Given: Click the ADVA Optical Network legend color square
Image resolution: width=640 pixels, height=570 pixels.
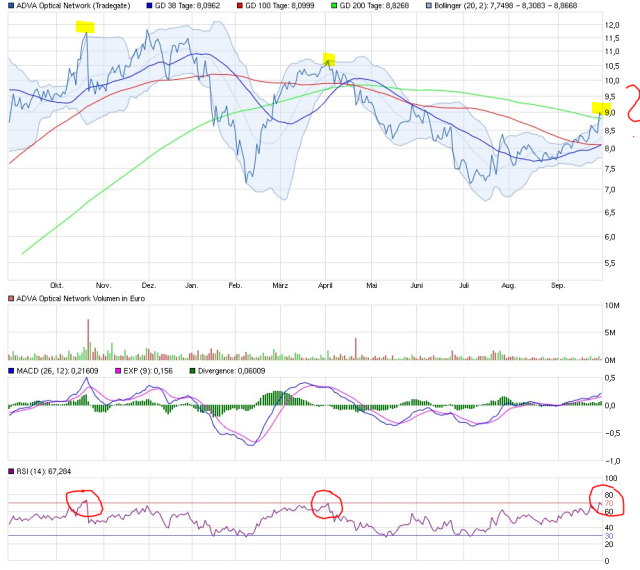Looking at the screenshot, I should [11, 6].
